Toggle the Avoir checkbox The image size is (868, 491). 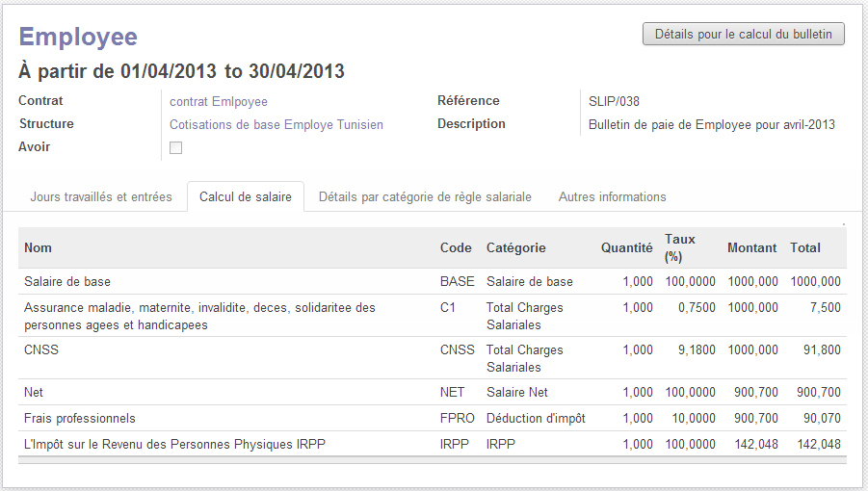(175, 147)
